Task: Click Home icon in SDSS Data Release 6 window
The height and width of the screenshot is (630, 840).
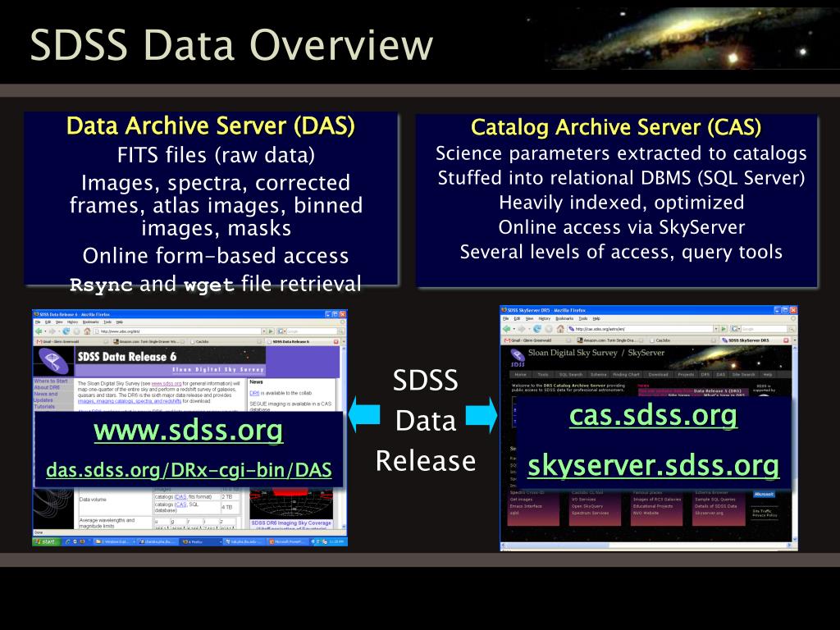Action: pos(87,331)
